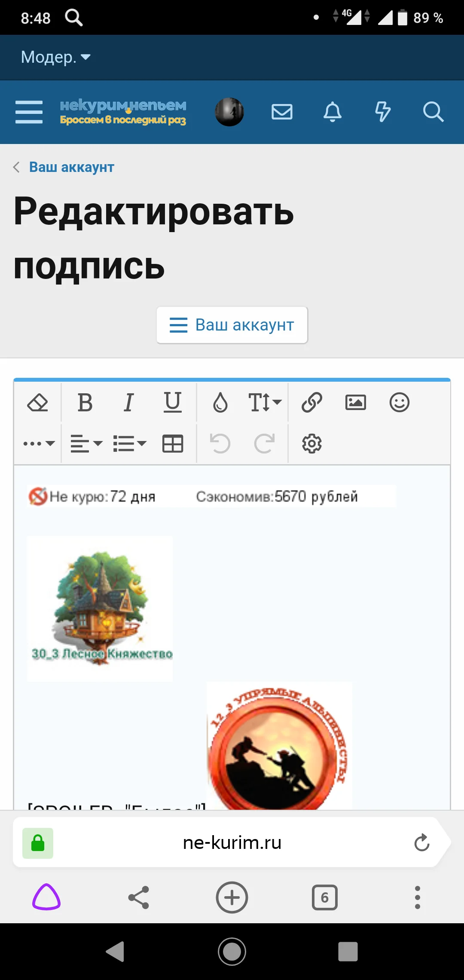Tap the Android back button
Viewport: 464px width, 980px height.
tap(115, 952)
